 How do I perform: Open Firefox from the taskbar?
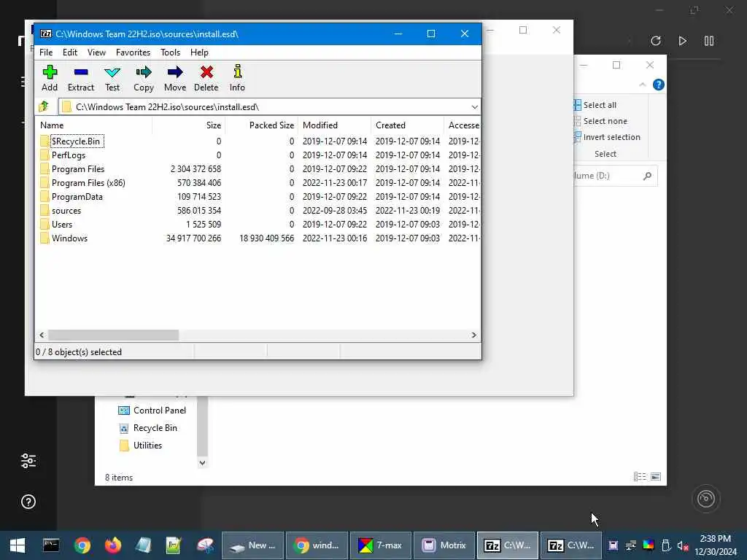(113, 545)
